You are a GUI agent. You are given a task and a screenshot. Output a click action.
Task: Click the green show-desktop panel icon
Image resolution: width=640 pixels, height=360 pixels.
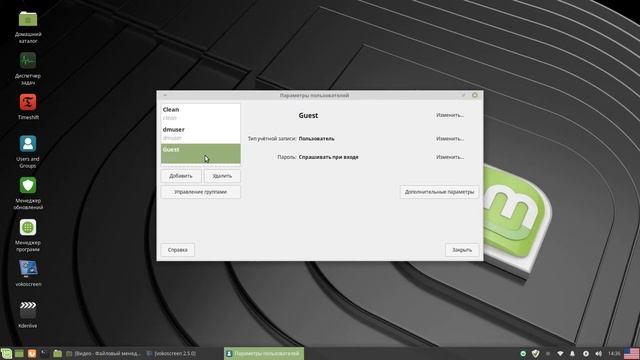pos(19,353)
